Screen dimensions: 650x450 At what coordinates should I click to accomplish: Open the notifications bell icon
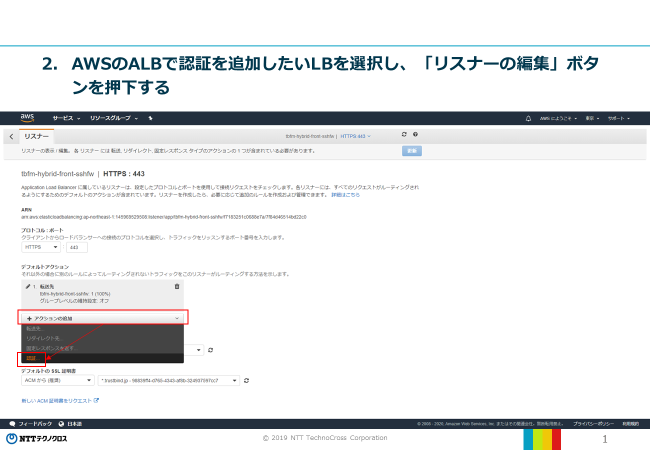coord(528,118)
